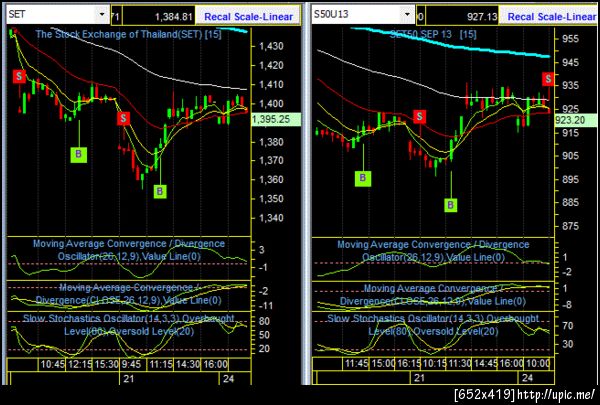This screenshot has width=600, height=405.
Task: Click the 16:15 time label
Action: [x=409, y=363]
